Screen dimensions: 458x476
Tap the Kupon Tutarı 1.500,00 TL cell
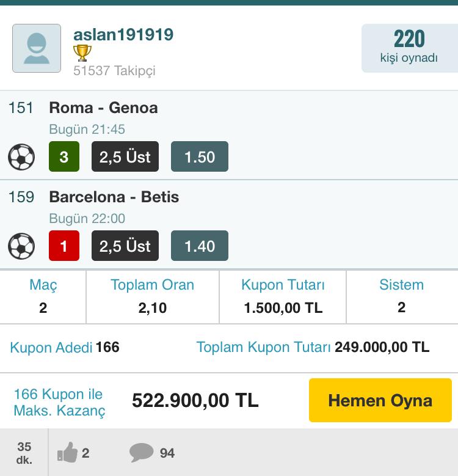point(283,296)
